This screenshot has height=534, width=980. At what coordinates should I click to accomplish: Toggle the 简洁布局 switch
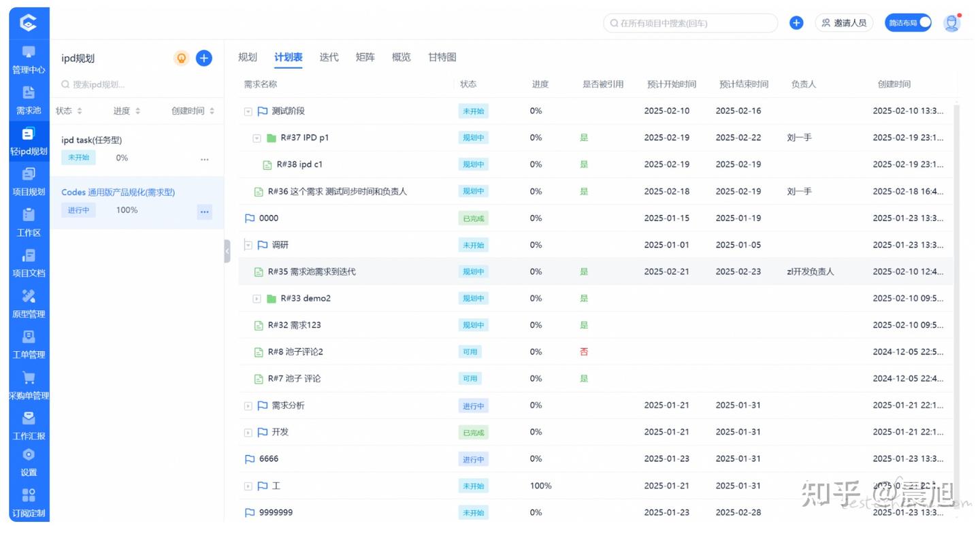point(909,23)
